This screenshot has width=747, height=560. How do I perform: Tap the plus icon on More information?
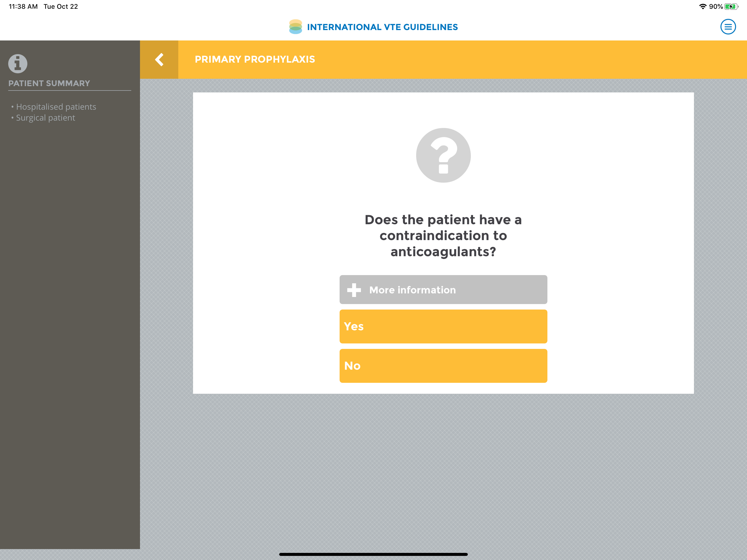tap(354, 290)
